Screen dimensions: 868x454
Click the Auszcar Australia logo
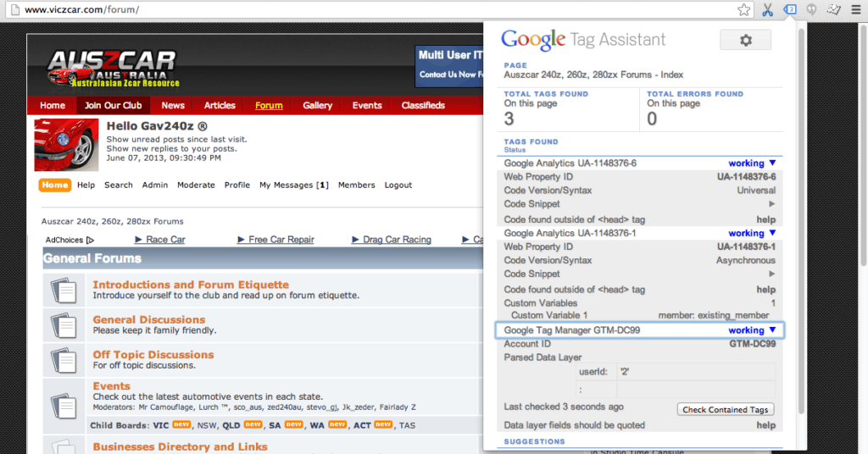click(114, 69)
